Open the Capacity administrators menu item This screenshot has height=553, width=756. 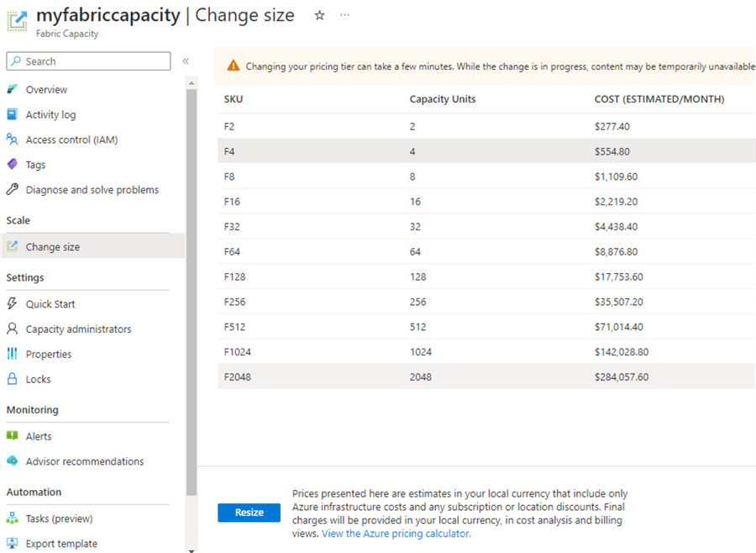coord(78,329)
